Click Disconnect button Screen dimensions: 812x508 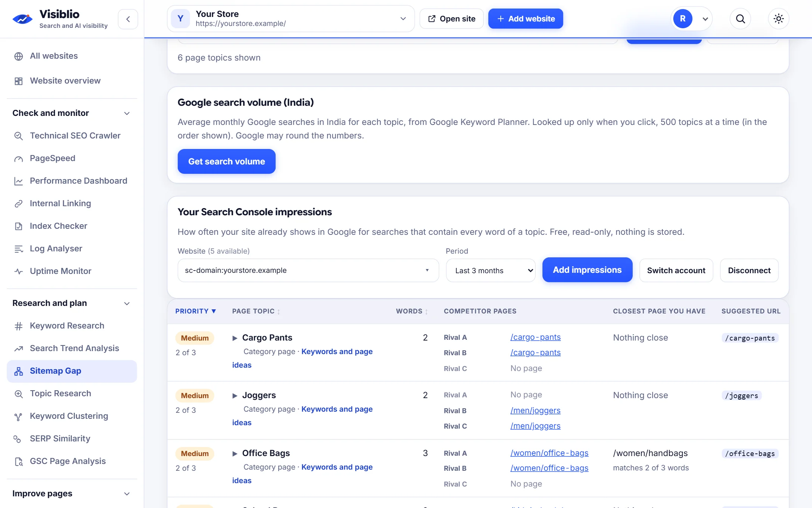[x=749, y=270]
